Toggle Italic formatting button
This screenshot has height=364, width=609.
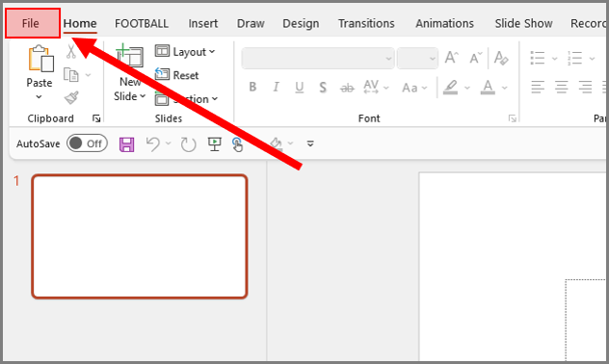[276, 87]
